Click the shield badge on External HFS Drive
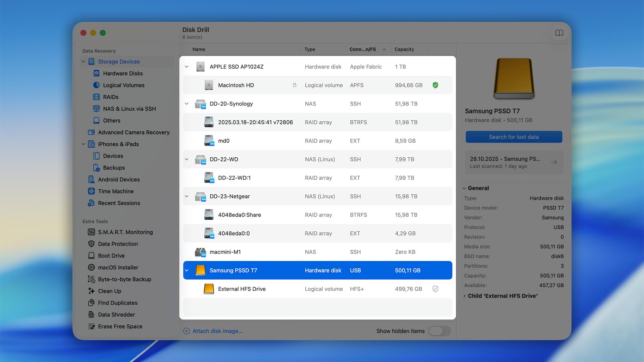Screen dimensions: 644x362 click(435, 289)
